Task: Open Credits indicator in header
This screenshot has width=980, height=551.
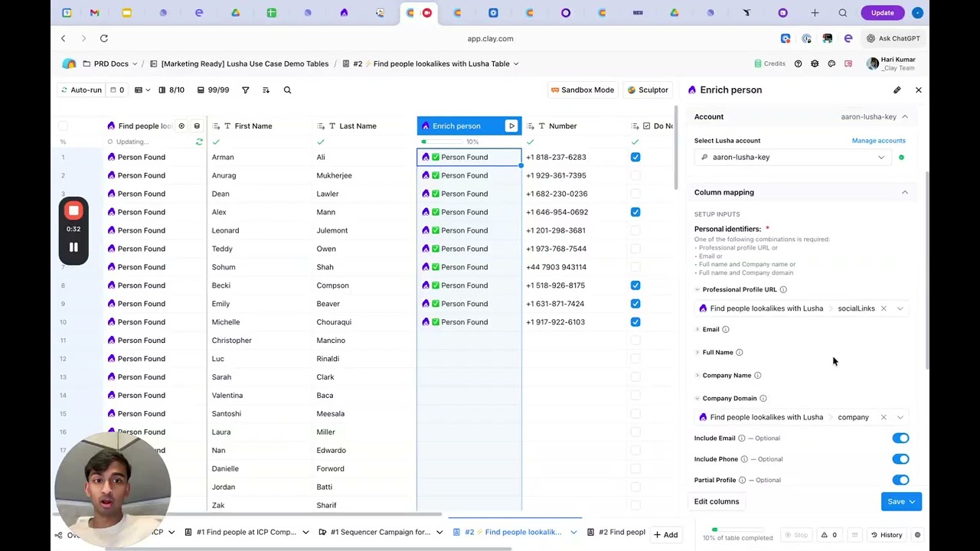Action: pos(770,64)
